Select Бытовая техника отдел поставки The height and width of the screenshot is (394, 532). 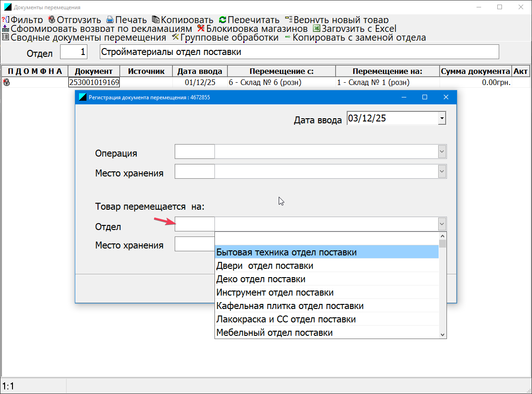click(327, 252)
